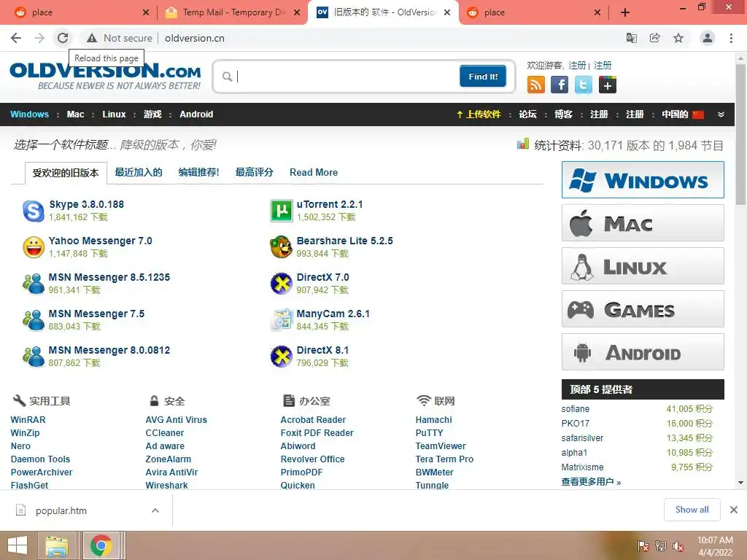Image resolution: width=747 pixels, height=560 pixels.
Task: Click Android in navigation bar
Action: point(196,114)
